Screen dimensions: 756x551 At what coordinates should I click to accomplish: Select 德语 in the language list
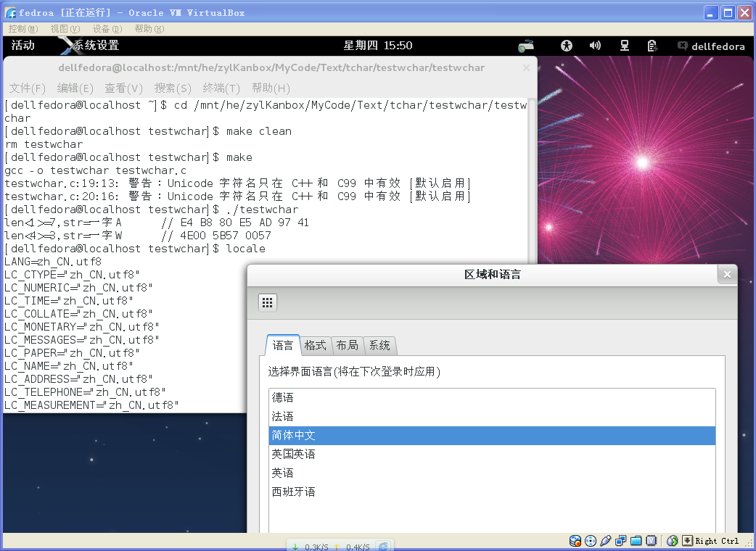point(492,397)
